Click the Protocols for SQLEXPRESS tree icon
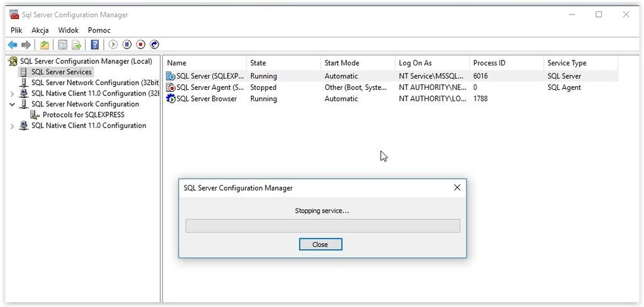Screen dimensions: 644x307 [x=35, y=115]
